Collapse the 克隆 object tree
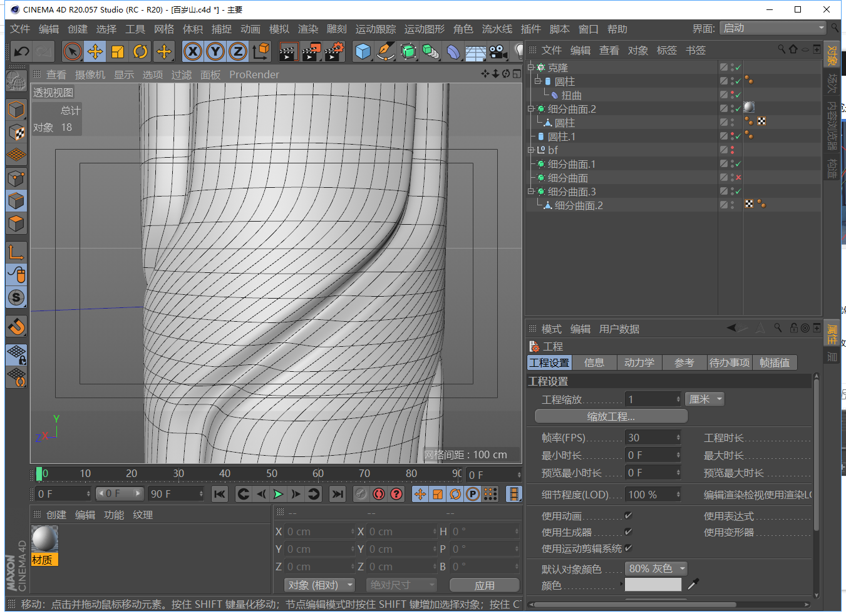846x616 pixels. [531, 67]
